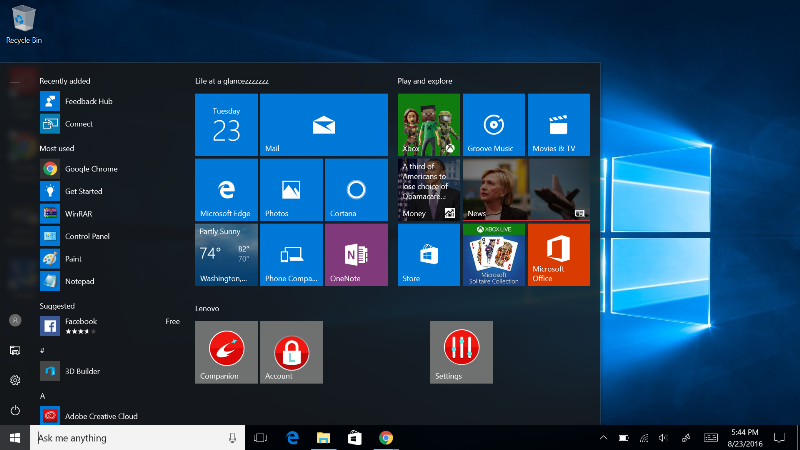Viewport: 800px width, 450px height.
Task: Click the Power button in Start sidebar
Action: coord(15,410)
